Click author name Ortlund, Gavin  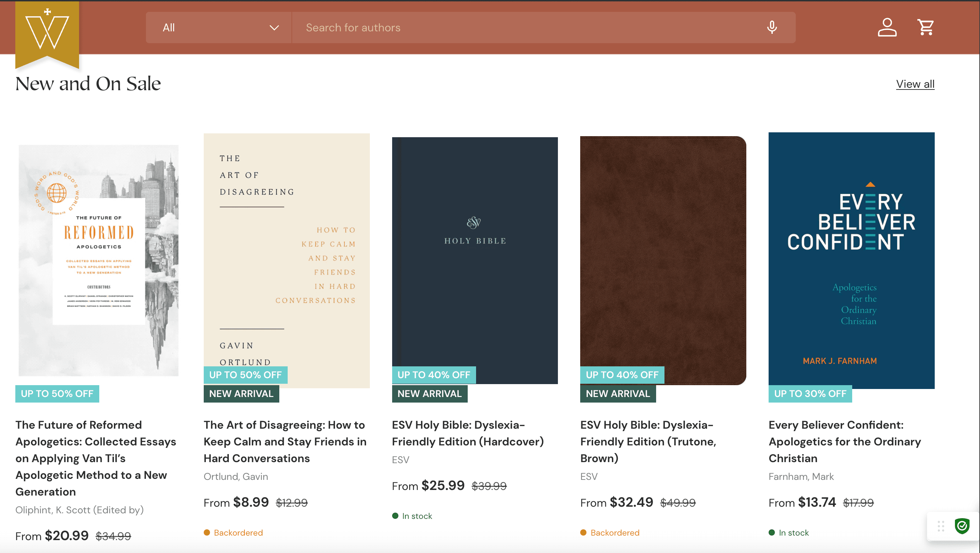[236, 476]
